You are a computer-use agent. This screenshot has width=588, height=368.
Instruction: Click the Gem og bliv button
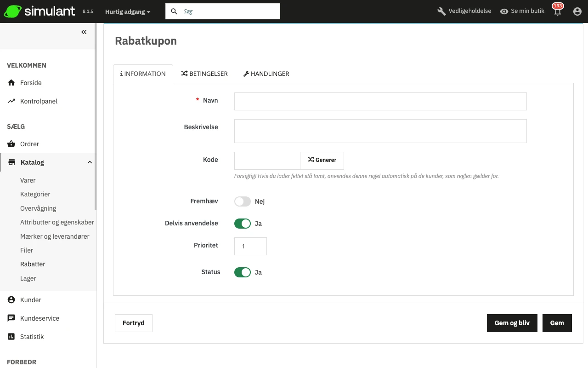coord(512,323)
